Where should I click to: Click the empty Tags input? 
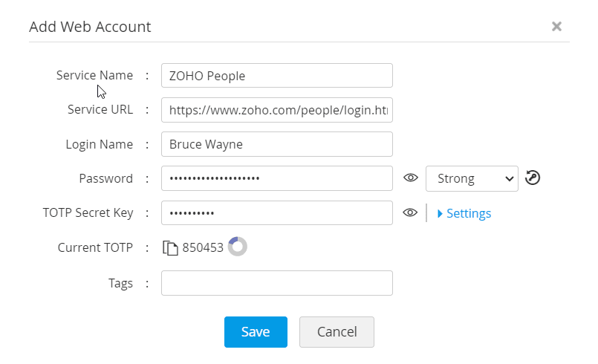276,283
